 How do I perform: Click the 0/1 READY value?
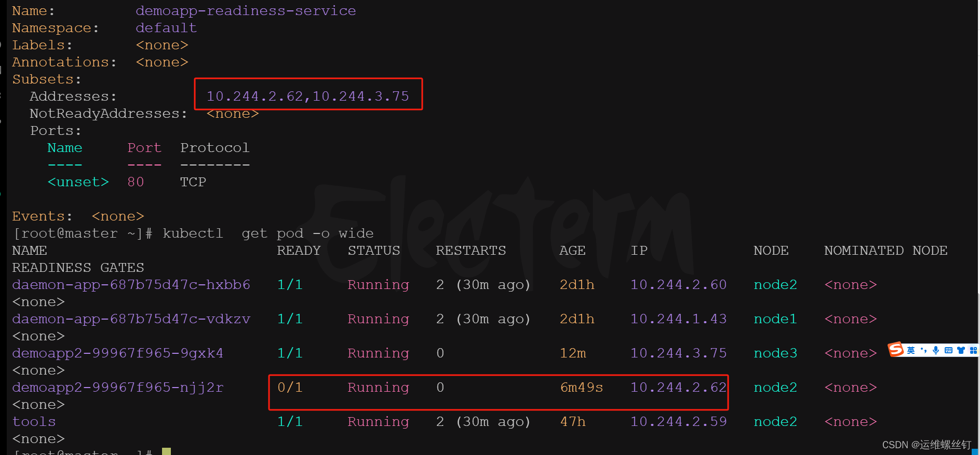tap(290, 388)
